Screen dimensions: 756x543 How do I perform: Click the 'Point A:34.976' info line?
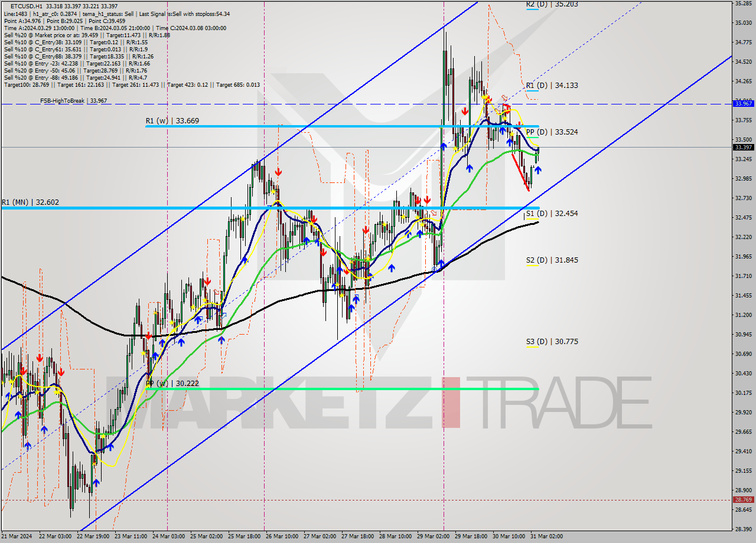coord(64,21)
